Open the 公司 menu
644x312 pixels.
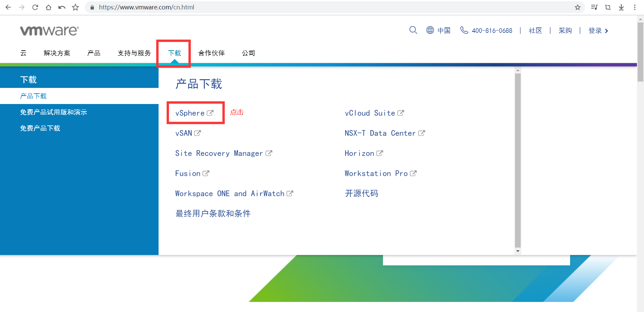tap(248, 53)
